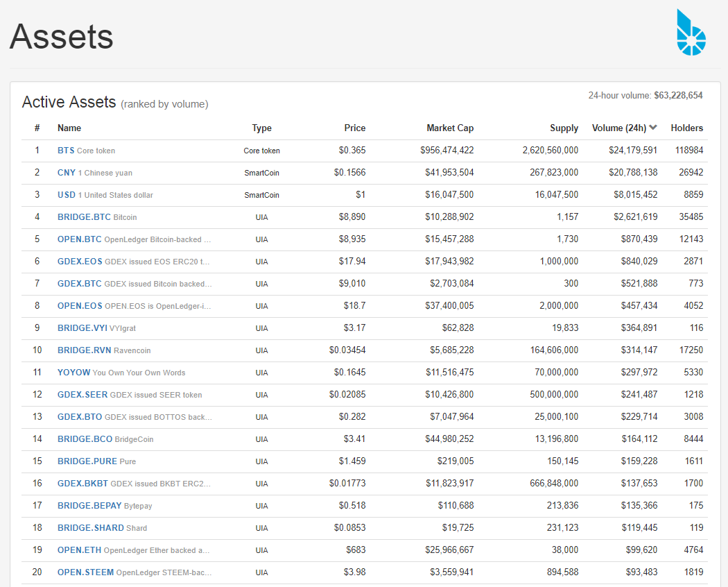Click BTS holders count 118984

(x=689, y=150)
